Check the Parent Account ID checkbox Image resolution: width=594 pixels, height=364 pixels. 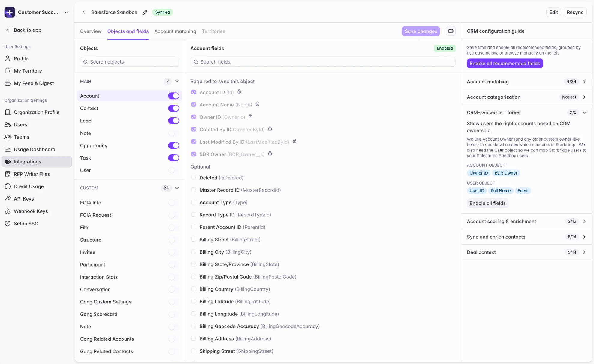pyautogui.click(x=194, y=227)
